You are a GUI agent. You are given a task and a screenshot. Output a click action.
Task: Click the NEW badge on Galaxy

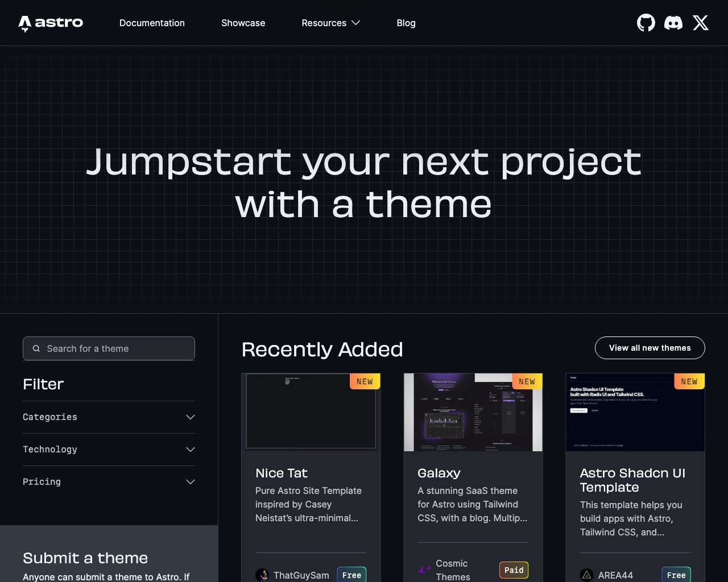pyautogui.click(x=527, y=381)
